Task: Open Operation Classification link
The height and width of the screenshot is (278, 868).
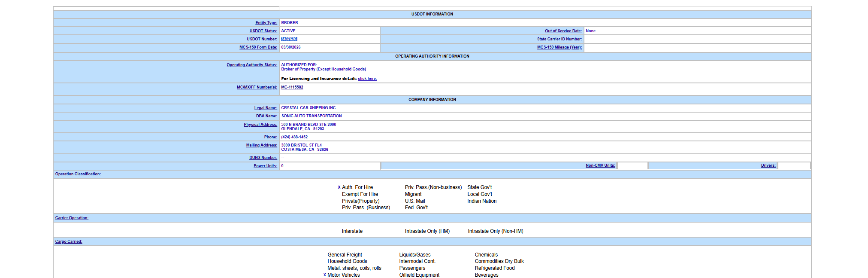Action: (78, 174)
